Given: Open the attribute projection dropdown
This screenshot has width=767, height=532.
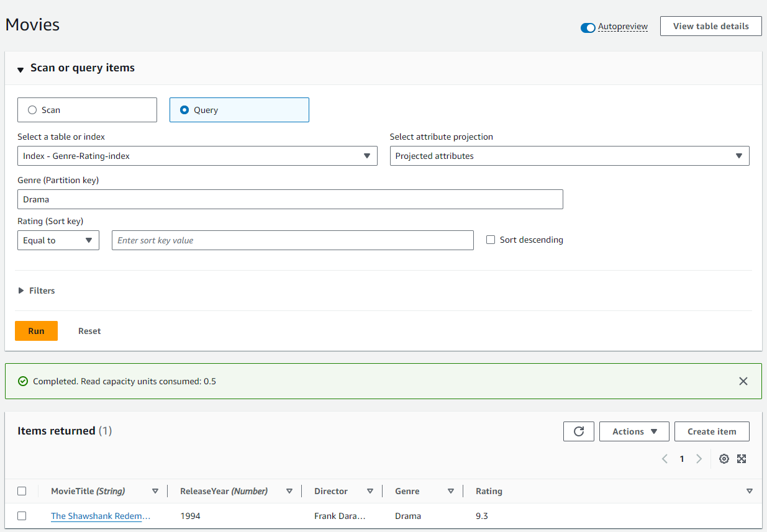Looking at the screenshot, I should point(569,156).
